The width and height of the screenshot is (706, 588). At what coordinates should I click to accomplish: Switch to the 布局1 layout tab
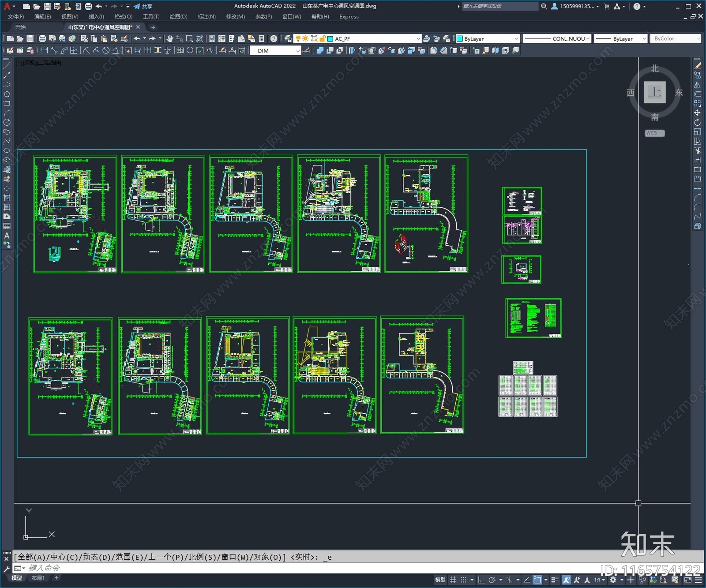(x=38, y=578)
